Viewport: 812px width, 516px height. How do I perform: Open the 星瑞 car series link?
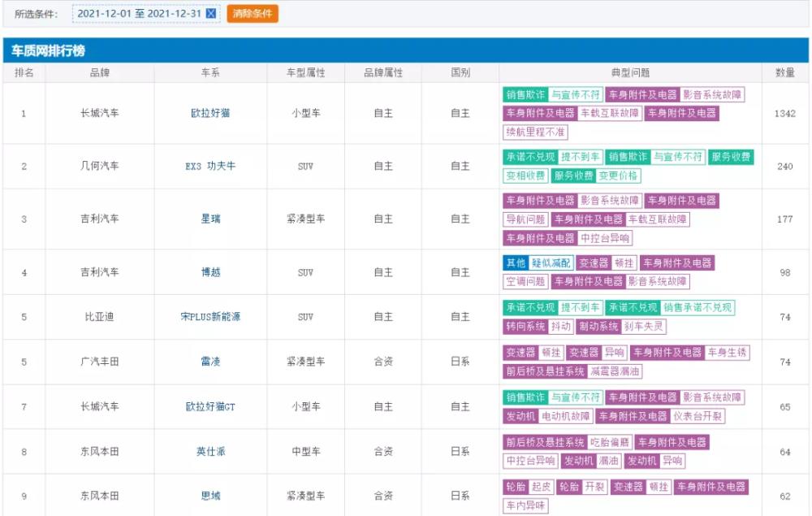[210, 219]
